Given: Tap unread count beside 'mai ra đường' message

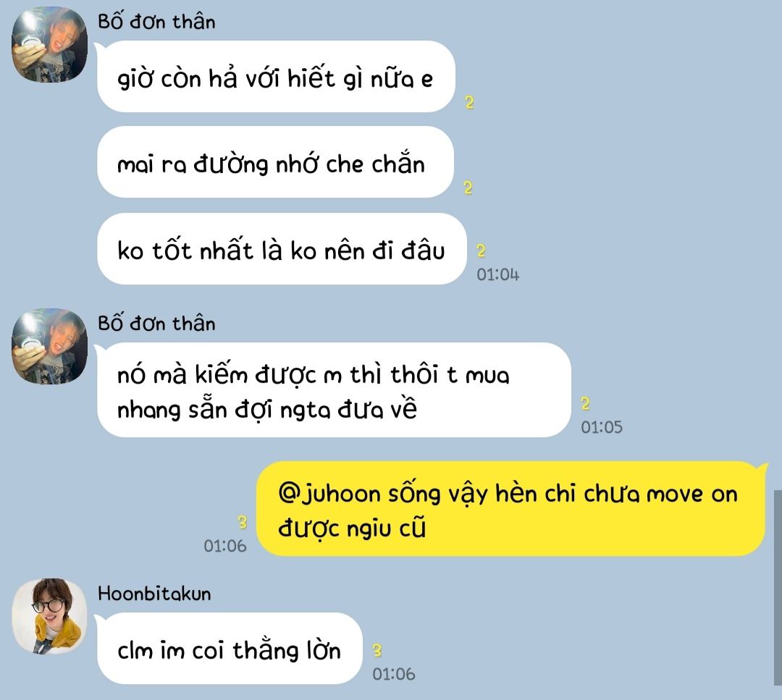Looking at the screenshot, I should (468, 188).
